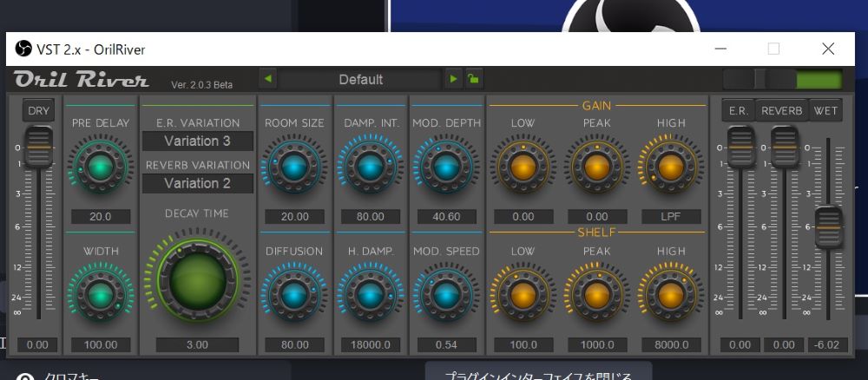Click the shelf peak value 1000.0
The height and width of the screenshot is (380, 868).
pos(597,345)
